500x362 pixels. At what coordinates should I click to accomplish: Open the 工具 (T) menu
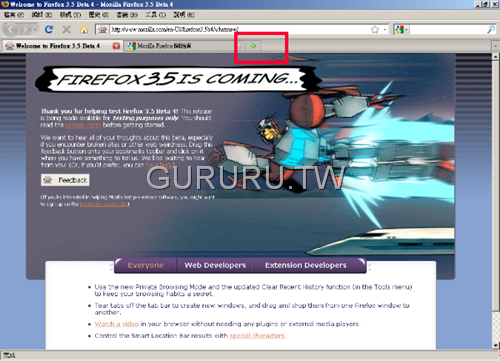point(155,15)
